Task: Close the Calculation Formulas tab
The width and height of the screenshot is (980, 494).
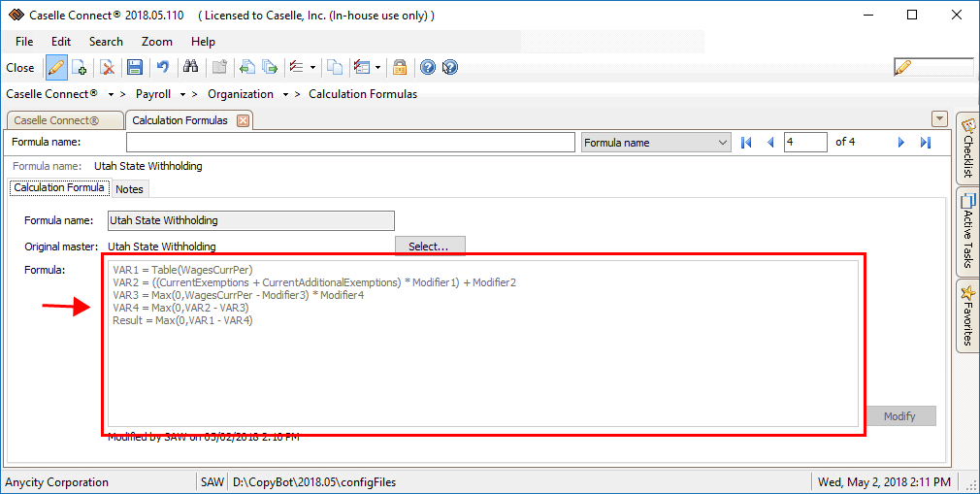Action: pyautogui.click(x=244, y=120)
